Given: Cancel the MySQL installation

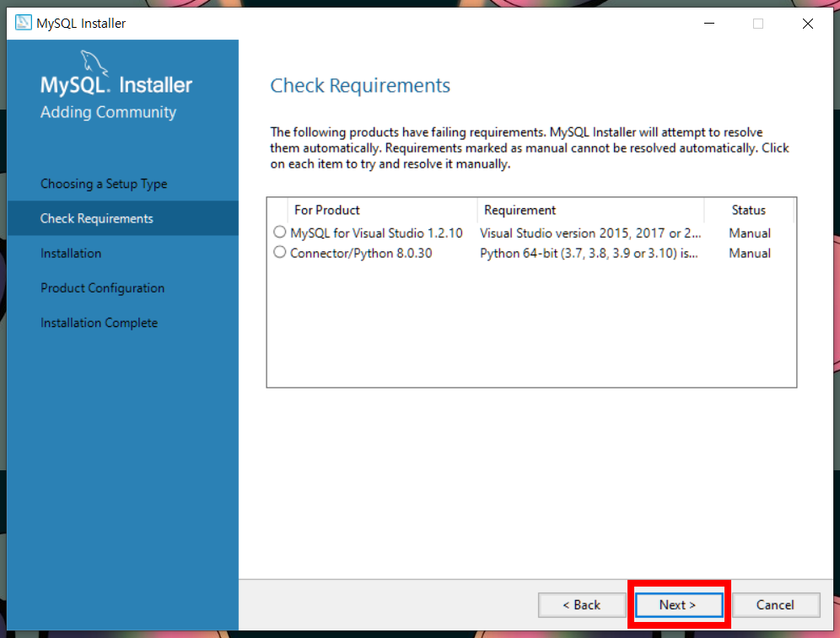Looking at the screenshot, I should [776, 605].
